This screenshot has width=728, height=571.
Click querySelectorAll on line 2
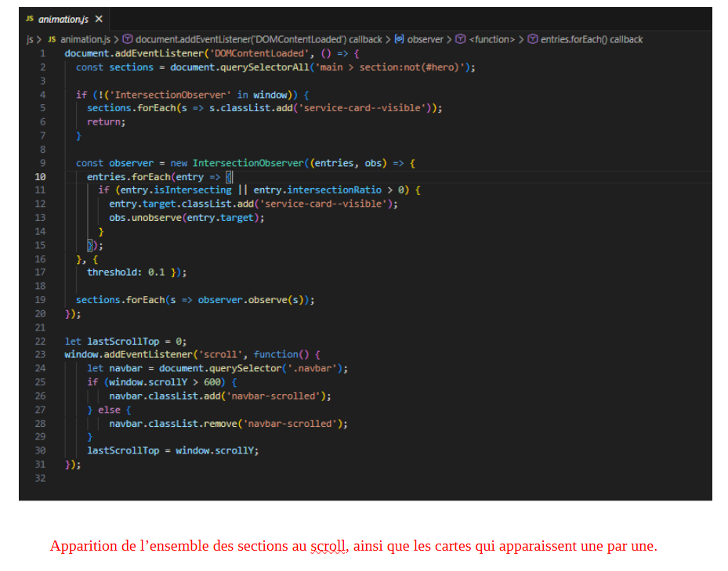(x=265, y=67)
